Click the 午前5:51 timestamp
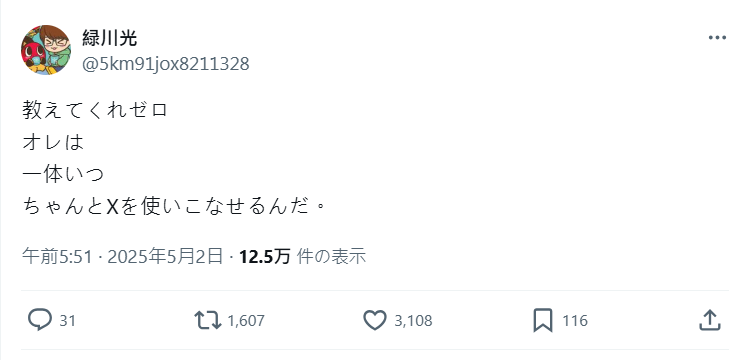The width and height of the screenshot is (742, 360). [x=57, y=256]
